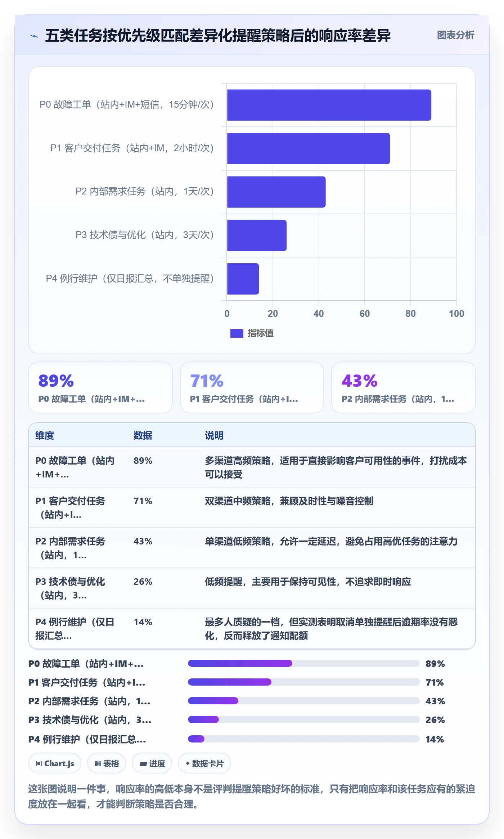Click the lightning icon beside the title
The image size is (504, 839).
tap(34, 36)
